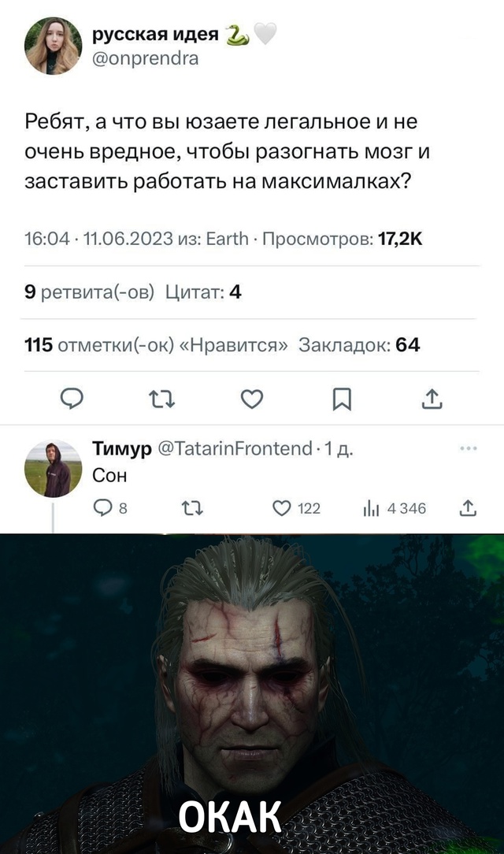This screenshot has height=854, width=504.
Task: Retweet the main tweet
Action: coord(161,399)
